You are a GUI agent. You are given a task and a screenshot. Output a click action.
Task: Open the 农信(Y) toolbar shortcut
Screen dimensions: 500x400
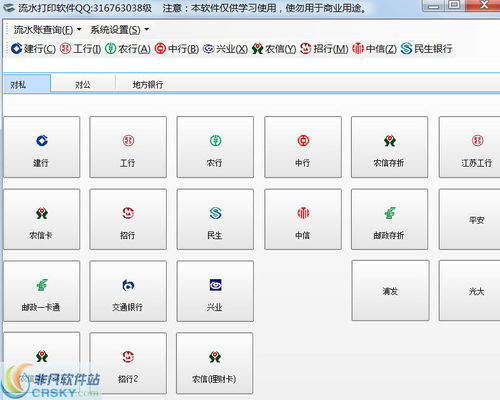pyautogui.click(x=274, y=49)
